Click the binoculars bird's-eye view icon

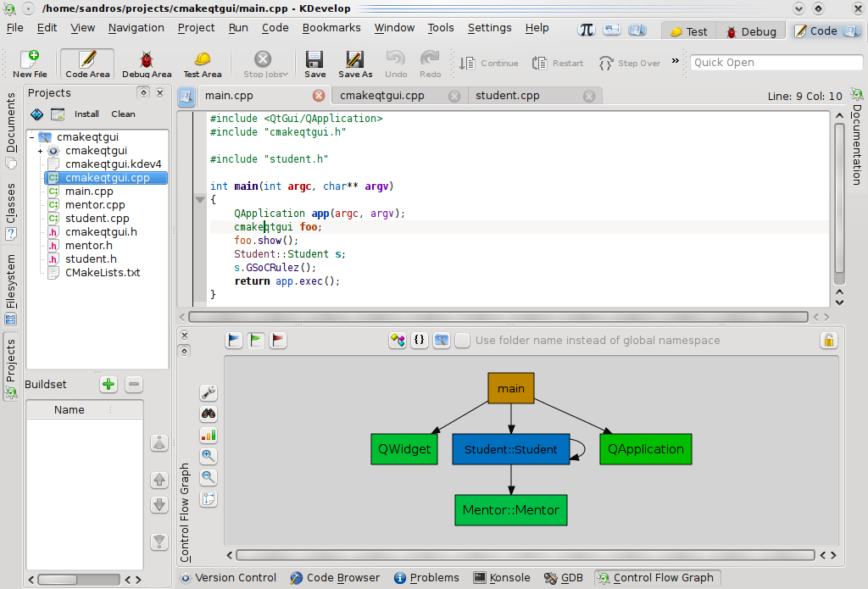pyautogui.click(x=208, y=414)
